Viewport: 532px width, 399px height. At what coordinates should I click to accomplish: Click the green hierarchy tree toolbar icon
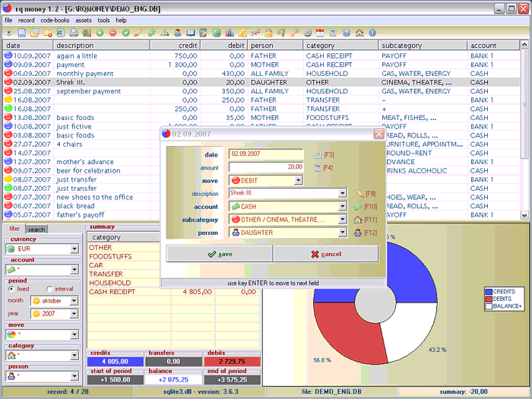tap(165, 33)
